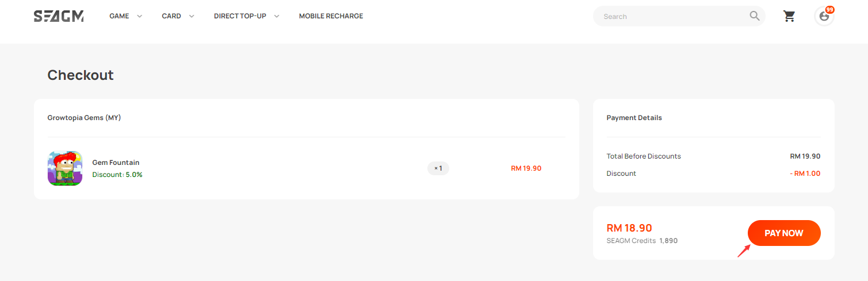Open the GAME menu
868x281 pixels.
tap(119, 16)
